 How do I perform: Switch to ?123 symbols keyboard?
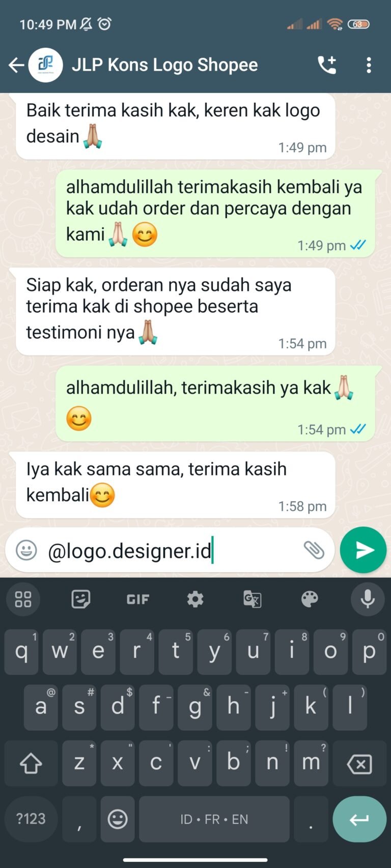pyautogui.click(x=31, y=819)
